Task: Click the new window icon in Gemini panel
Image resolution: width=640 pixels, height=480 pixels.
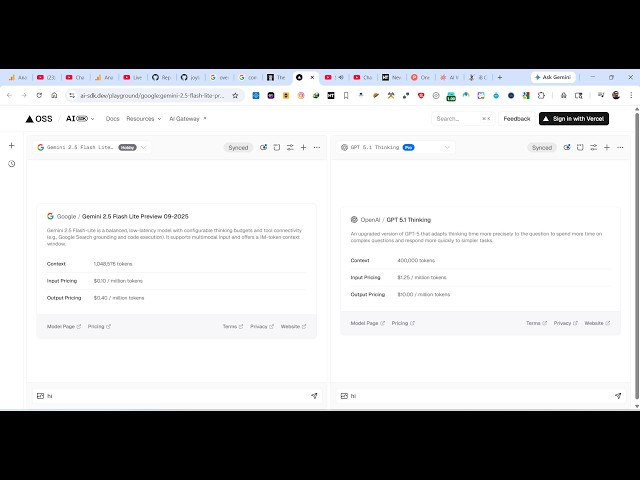Action: click(x=277, y=147)
